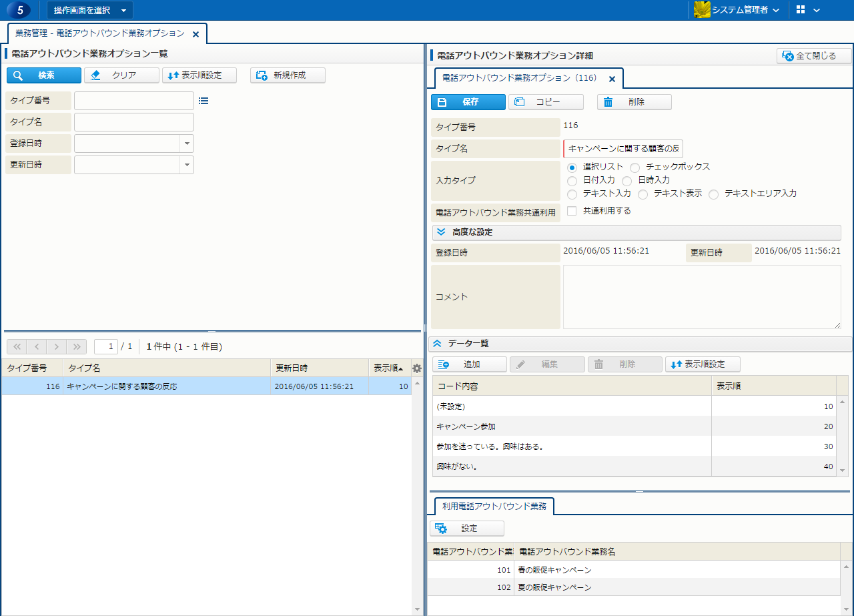Click the 新規作成 button
854x616 pixels.
[288, 75]
